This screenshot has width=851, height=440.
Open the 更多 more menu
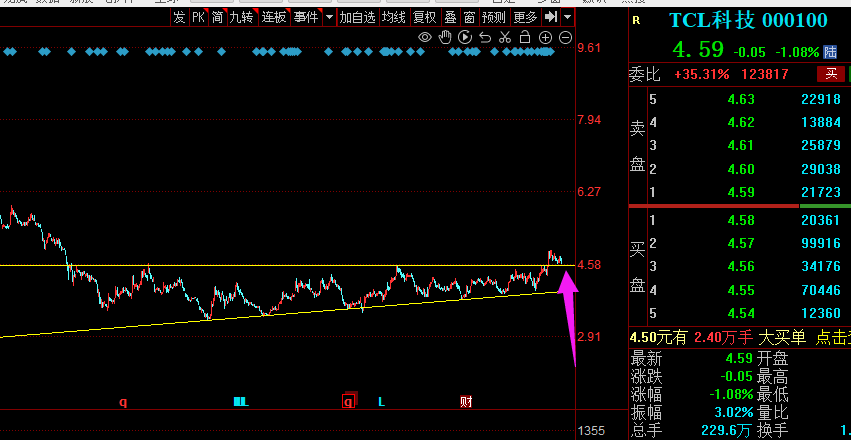(x=525, y=17)
